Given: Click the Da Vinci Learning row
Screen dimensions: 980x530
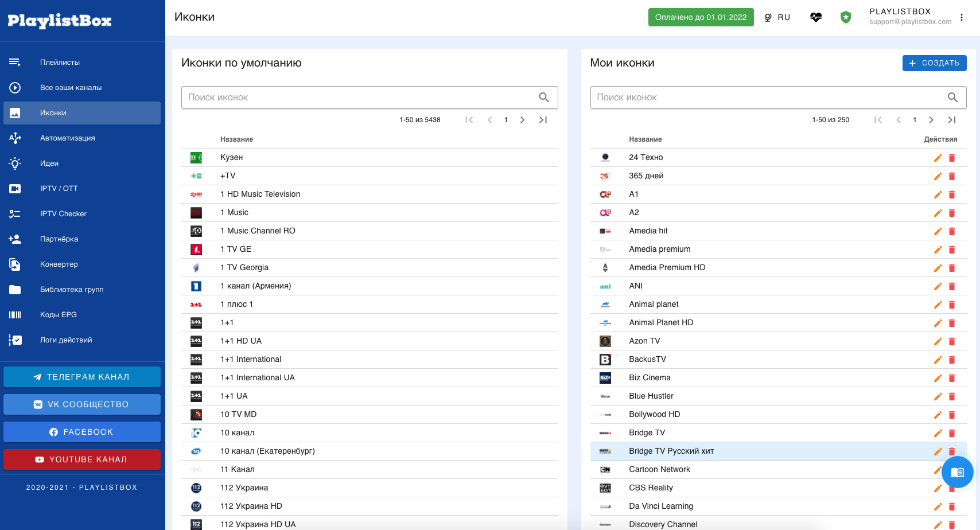Looking at the screenshot, I should pos(779,506).
